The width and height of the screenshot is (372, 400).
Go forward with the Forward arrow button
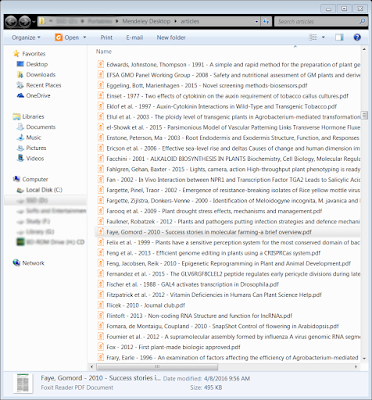pos(25,22)
